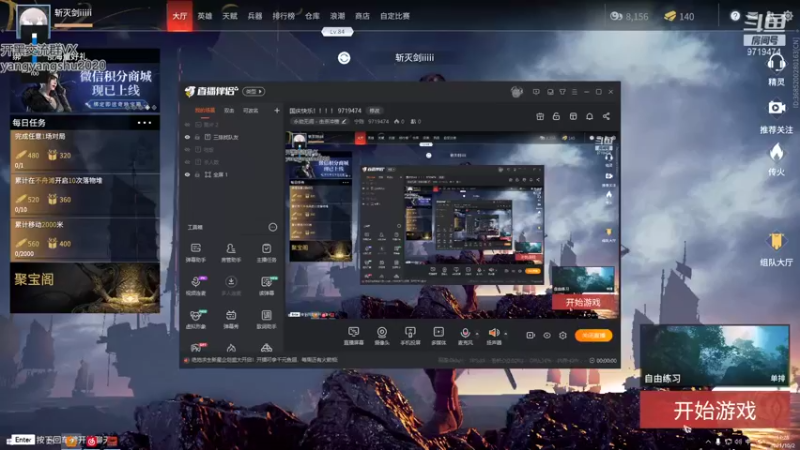Screen dimensions: 800x450
Task: Open the message icon in streaming title bar
Action: 536,92
